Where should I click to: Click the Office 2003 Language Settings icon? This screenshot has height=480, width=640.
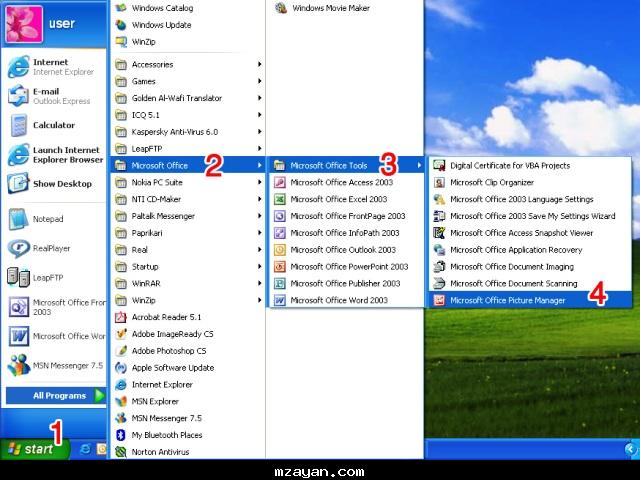coord(439,199)
